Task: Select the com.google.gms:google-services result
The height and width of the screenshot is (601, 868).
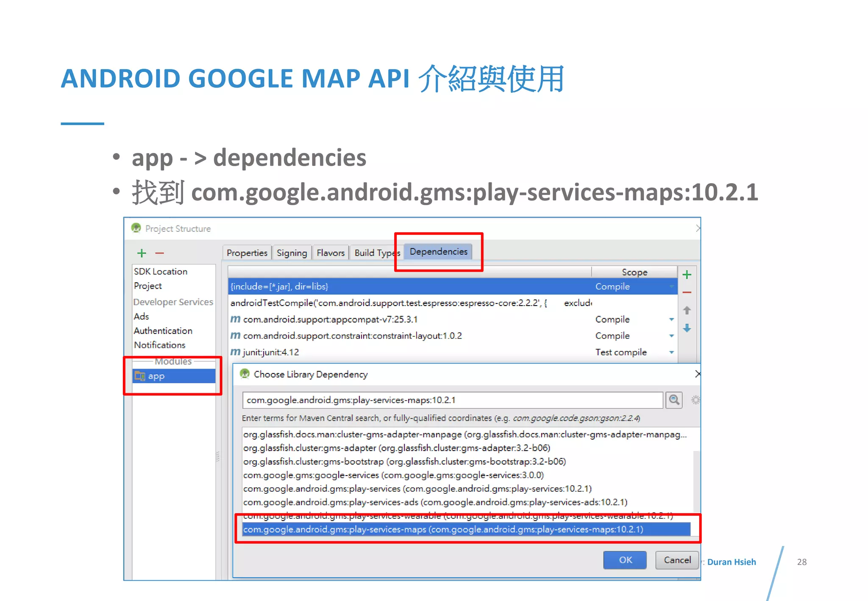Action: 466,475
